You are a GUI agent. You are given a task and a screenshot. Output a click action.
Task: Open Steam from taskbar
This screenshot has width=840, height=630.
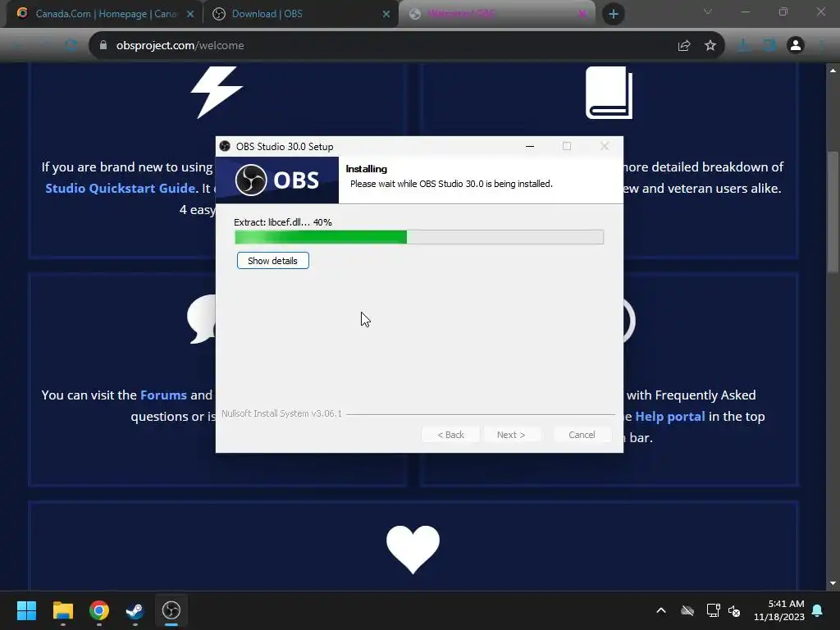(135, 610)
